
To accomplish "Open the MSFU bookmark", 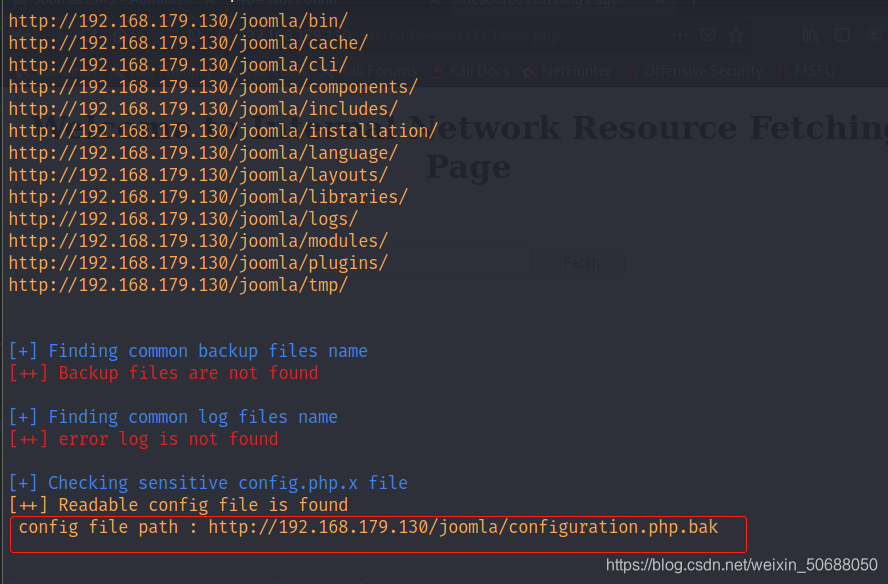I will point(808,71).
